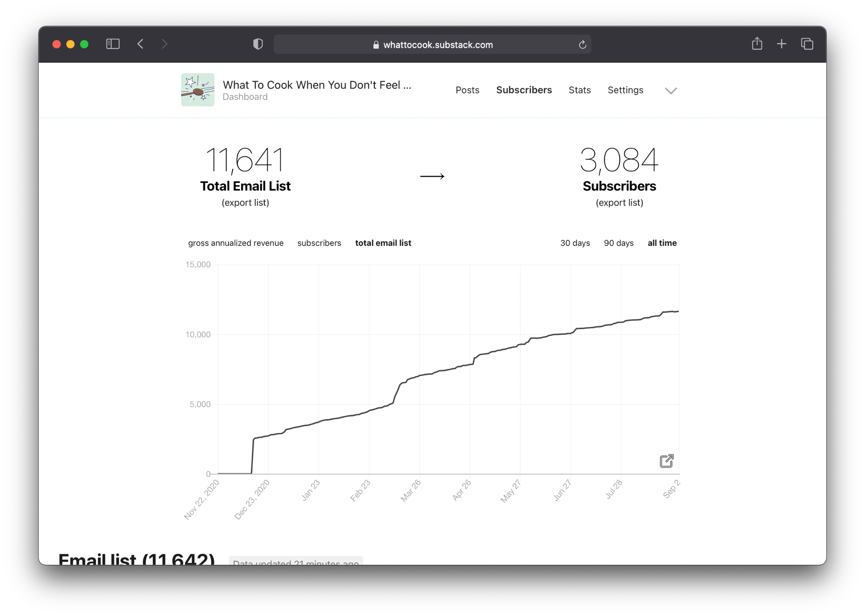This screenshot has height=616, width=865.
Task: Open the Share menu icon
Action: (x=757, y=44)
